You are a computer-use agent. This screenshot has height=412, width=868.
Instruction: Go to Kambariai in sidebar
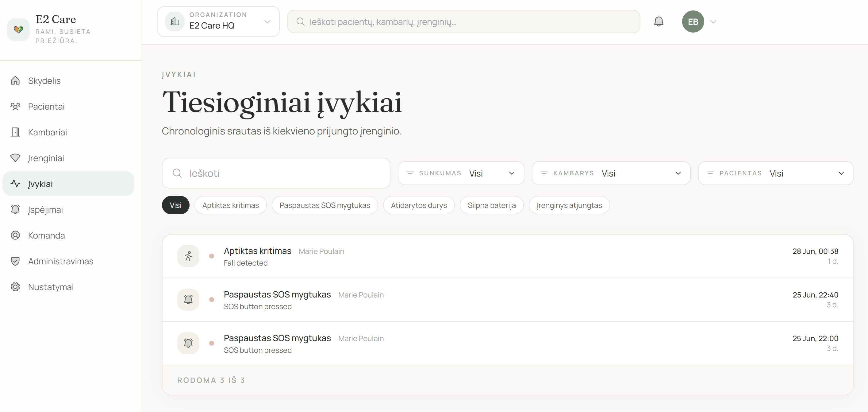pos(68,132)
